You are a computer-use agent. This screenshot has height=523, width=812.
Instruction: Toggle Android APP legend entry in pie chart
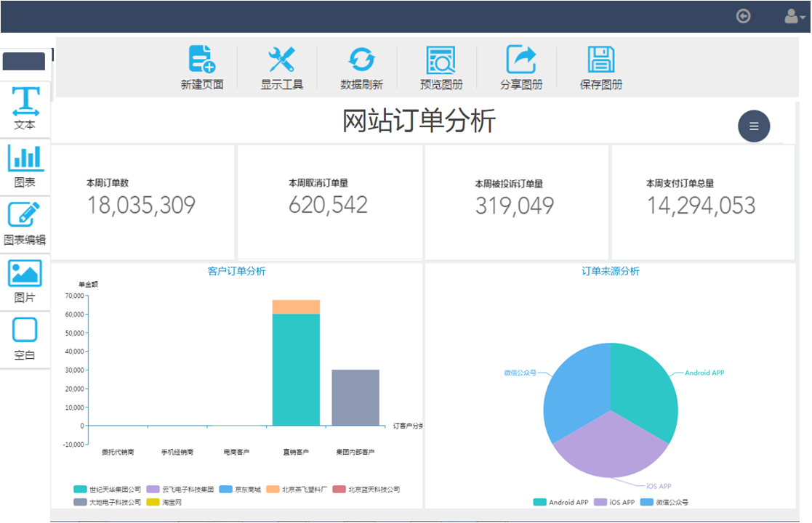pyautogui.click(x=560, y=502)
